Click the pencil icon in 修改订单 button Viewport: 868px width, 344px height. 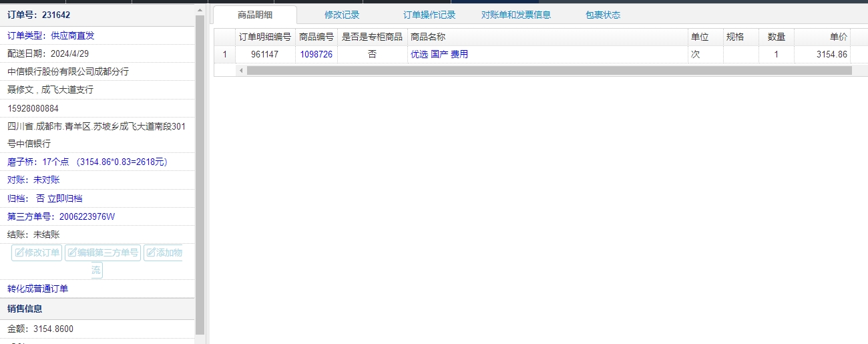tap(19, 252)
